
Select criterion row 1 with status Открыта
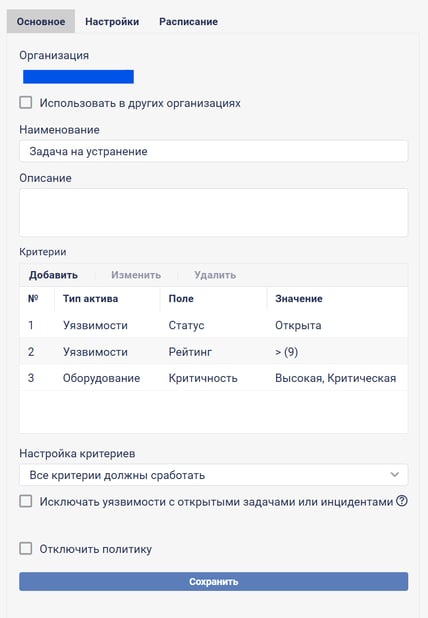click(x=214, y=325)
